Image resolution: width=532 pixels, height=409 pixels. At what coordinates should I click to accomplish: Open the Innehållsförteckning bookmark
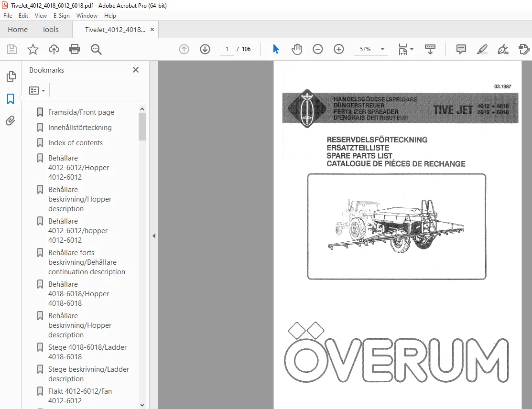click(80, 128)
